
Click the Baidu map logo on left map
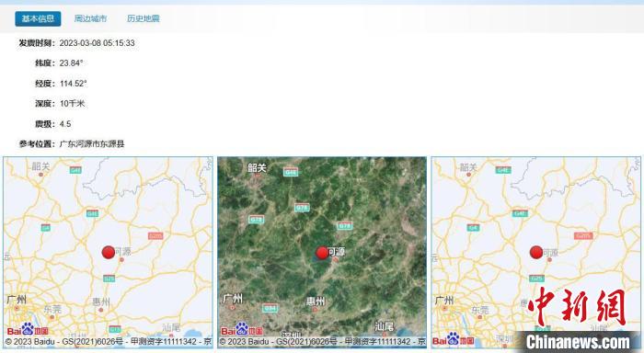[28, 330]
